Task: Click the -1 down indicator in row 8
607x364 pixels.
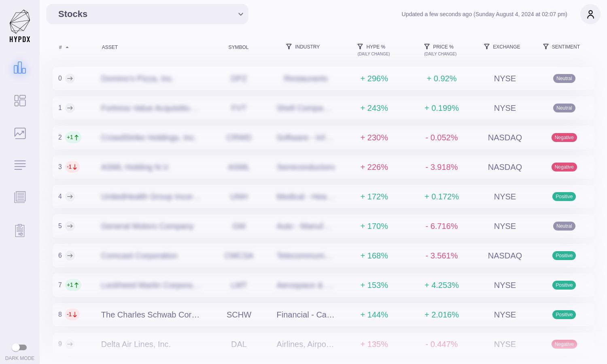Action: (x=72, y=315)
